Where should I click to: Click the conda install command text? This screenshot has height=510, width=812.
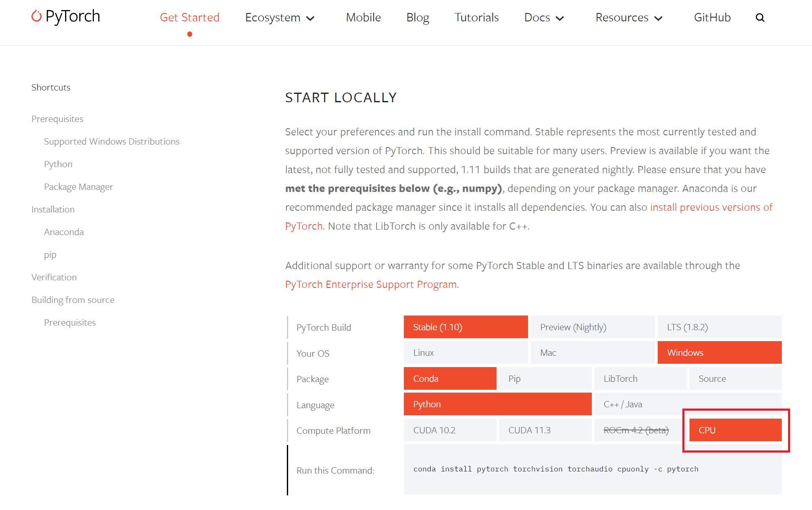(x=555, y=469)
